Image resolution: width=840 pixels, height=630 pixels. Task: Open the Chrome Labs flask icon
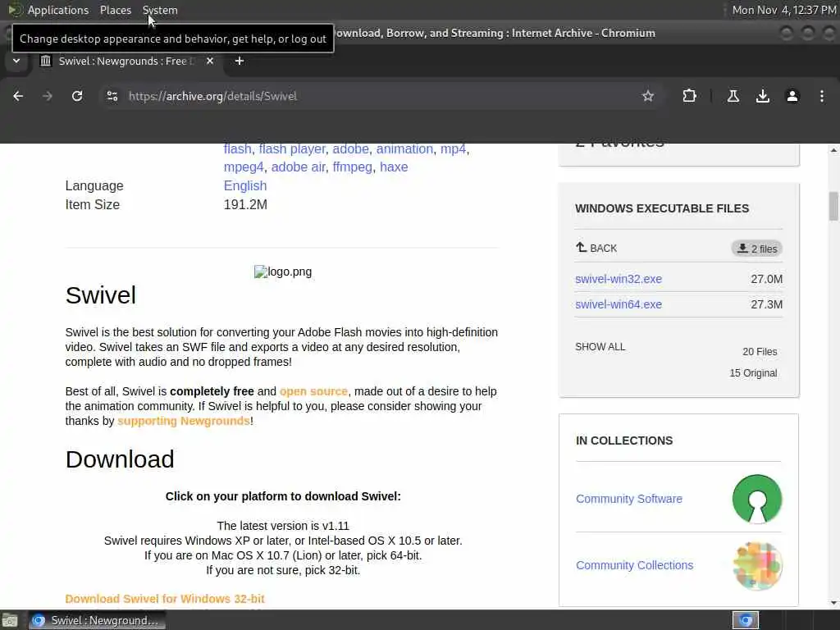coord(733,96)
